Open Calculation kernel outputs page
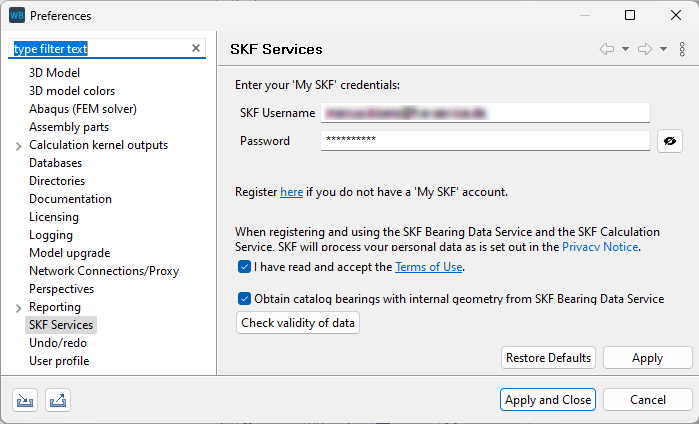699x424 pixels. click(99, 145)
